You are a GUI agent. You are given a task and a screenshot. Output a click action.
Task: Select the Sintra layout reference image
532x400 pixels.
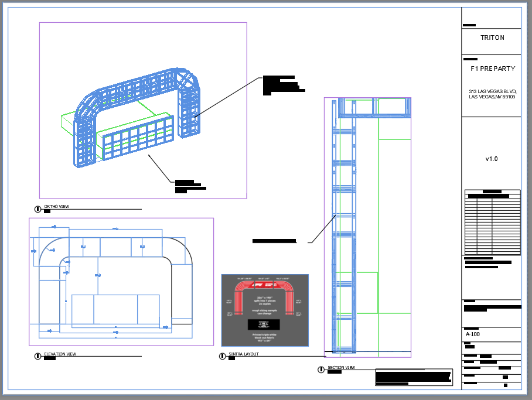click(265, 310)
